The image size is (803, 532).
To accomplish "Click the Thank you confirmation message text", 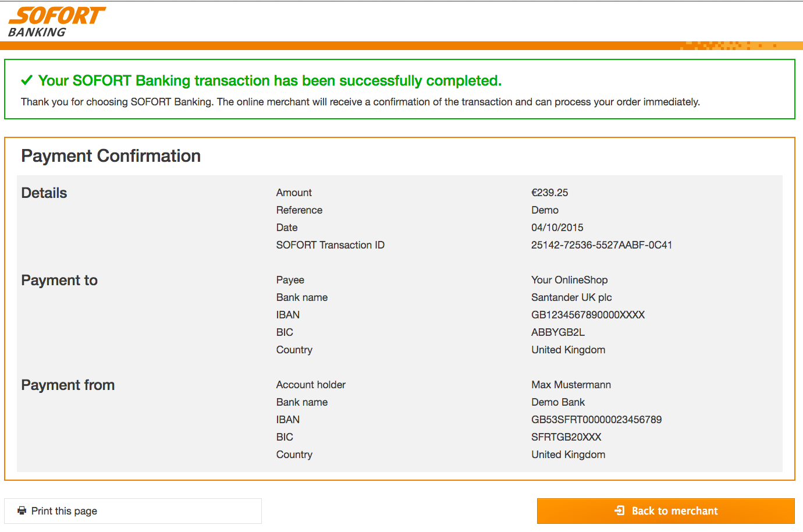I will click(x=361, y=102).
